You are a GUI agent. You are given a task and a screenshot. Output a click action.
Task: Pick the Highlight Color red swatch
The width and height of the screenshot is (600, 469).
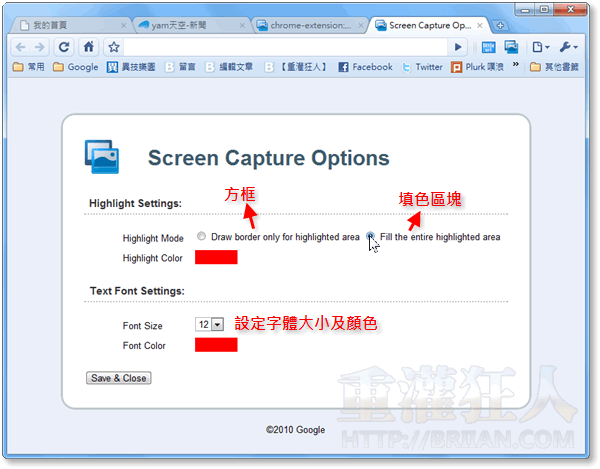click(x=216, y=258)
